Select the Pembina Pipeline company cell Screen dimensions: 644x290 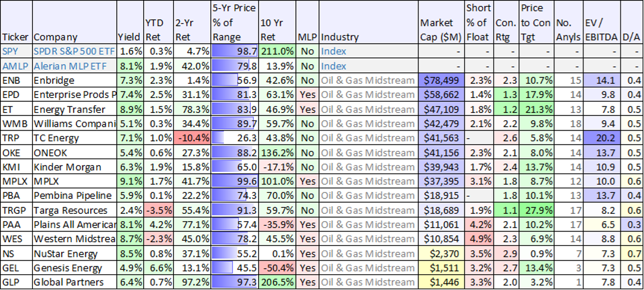click(75, 196)
